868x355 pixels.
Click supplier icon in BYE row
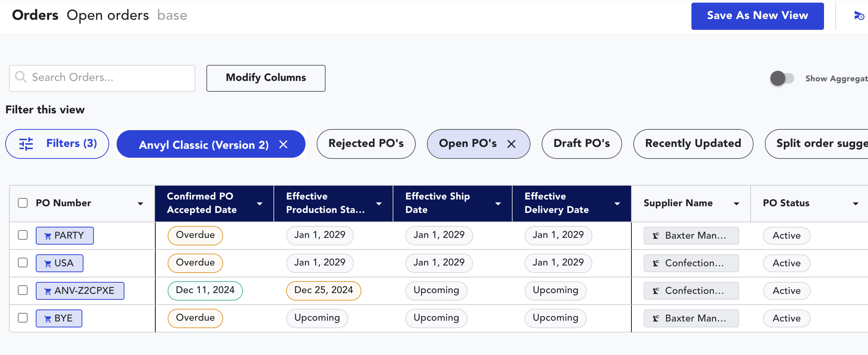(656, 318)
